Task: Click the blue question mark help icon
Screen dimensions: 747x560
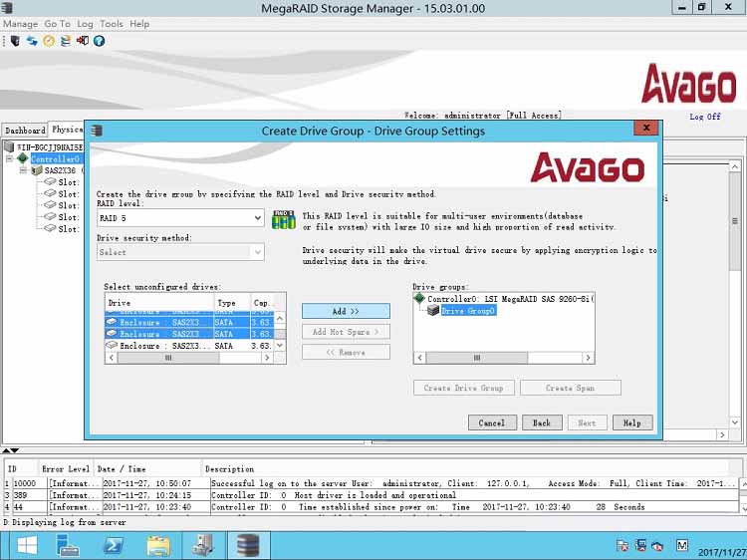Action: pos(99,41)
